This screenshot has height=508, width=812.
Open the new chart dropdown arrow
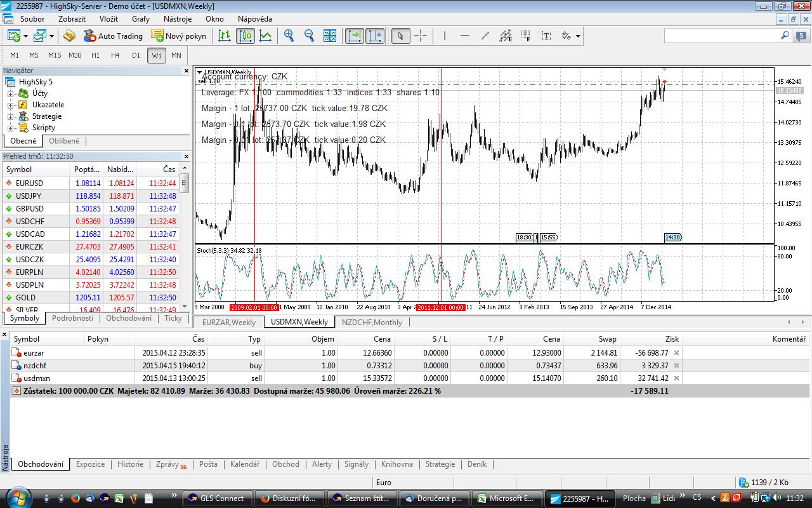point(26,36)
